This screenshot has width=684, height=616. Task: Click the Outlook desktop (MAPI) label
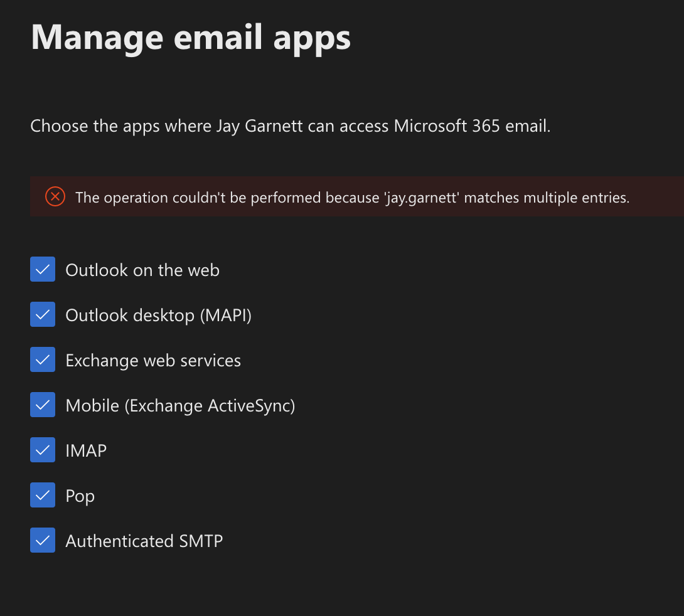click(158, 315)
